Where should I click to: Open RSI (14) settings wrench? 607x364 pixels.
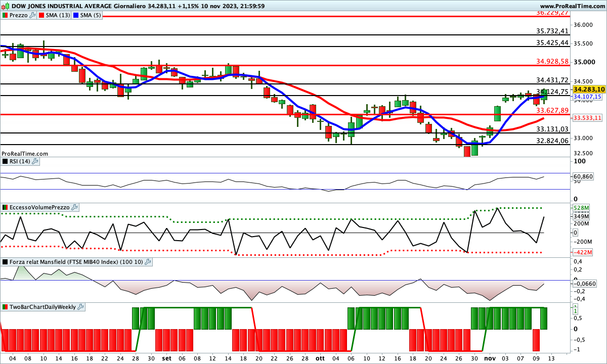35,161
